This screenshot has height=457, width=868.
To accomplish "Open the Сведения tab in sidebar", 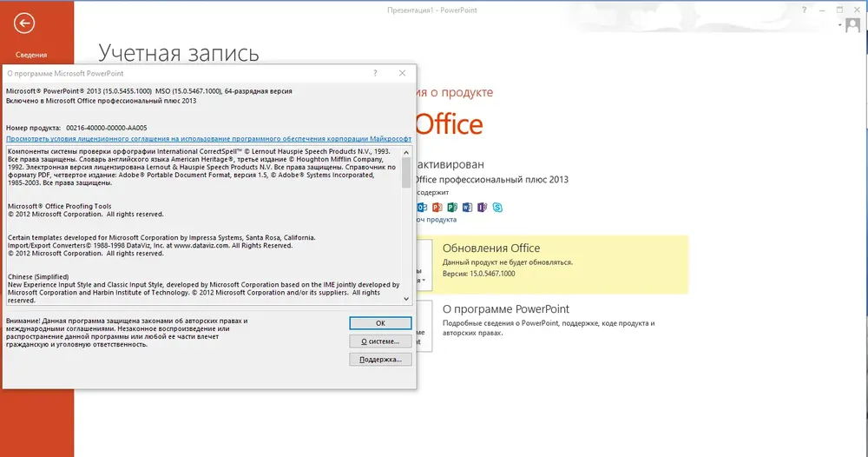I will pos(31,55).
